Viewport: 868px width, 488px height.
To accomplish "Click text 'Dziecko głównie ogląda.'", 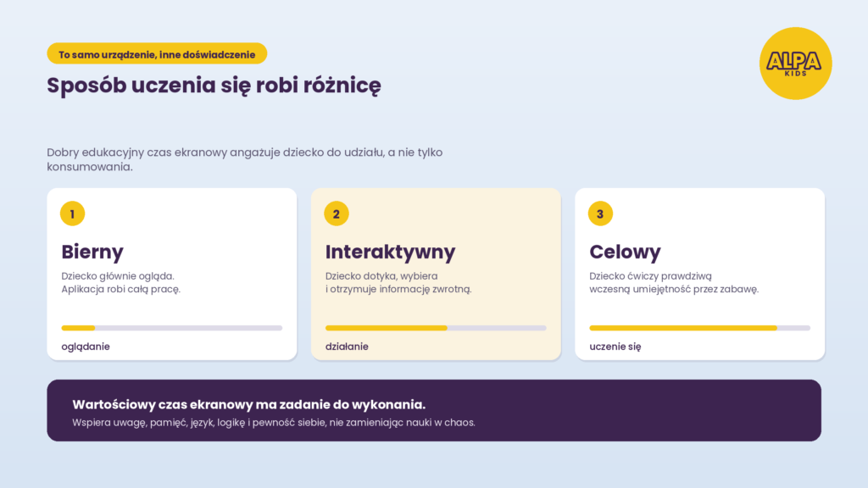I will click(x=118, y=275).
